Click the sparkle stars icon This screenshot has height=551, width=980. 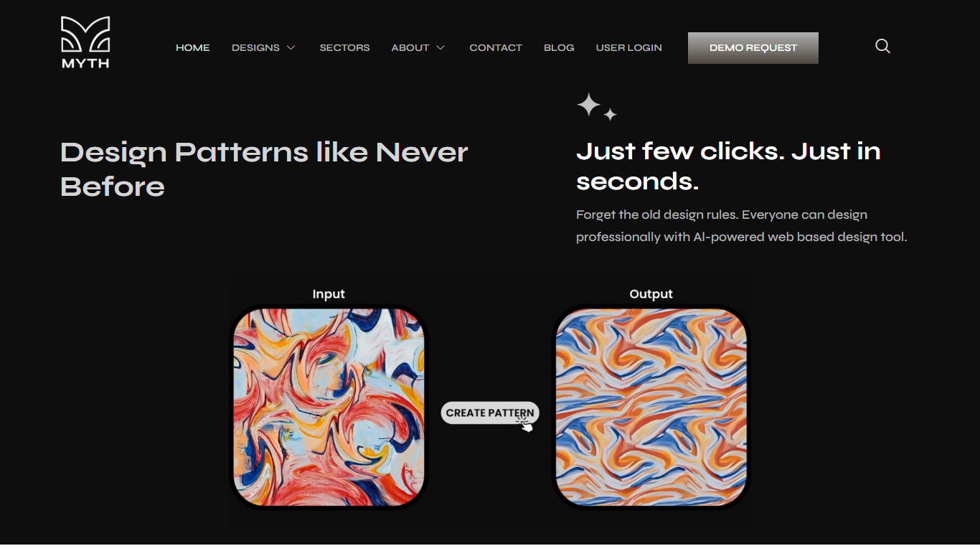(597, 107)
